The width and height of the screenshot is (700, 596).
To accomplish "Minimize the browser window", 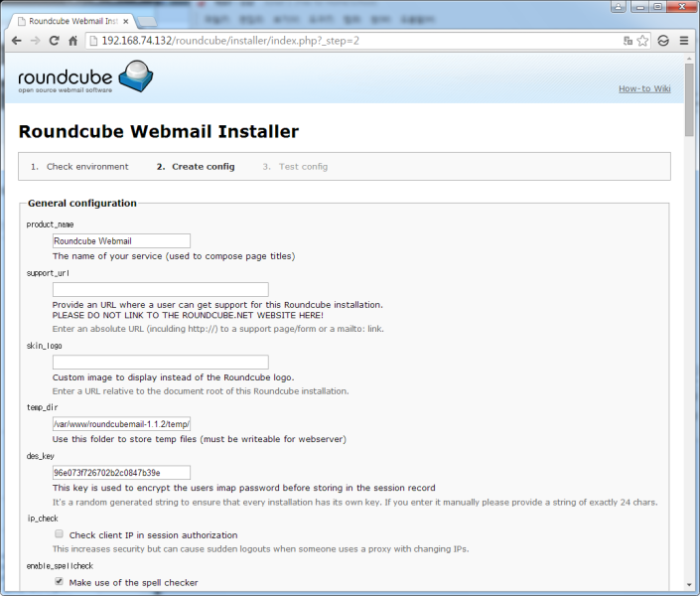I will pos(640,6).
